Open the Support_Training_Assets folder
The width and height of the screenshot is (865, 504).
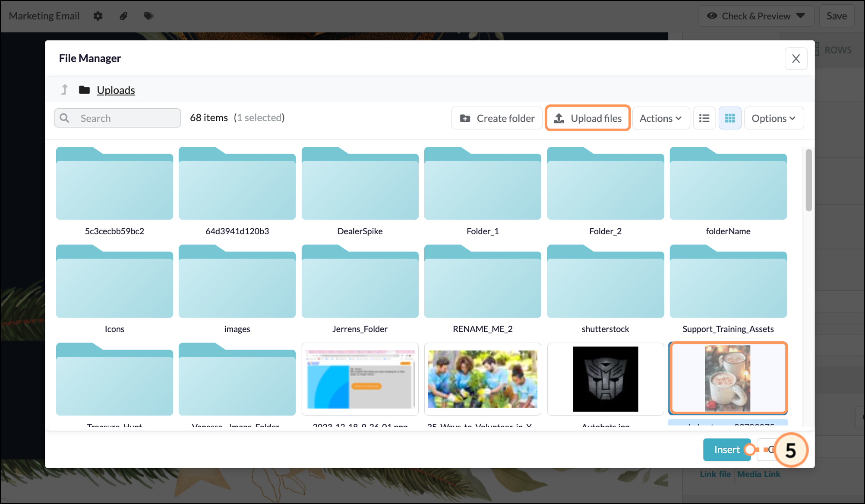tap(728, 281)
